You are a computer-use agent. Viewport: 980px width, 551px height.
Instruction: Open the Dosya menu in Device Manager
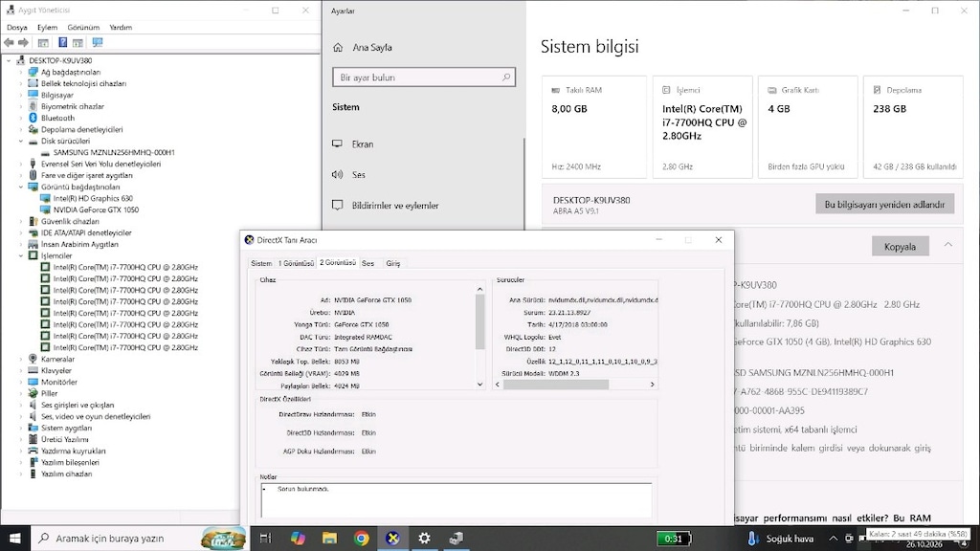17,28
